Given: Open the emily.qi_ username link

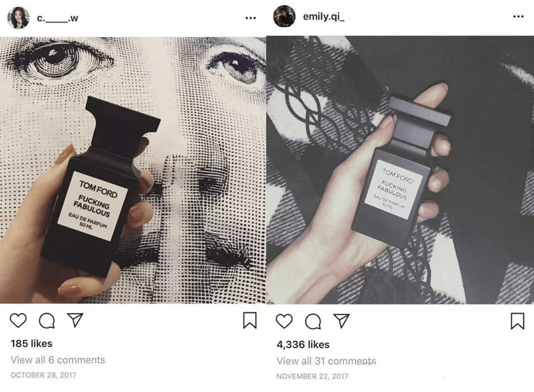Looking at the screenshot, I should [x=323, y=16].
